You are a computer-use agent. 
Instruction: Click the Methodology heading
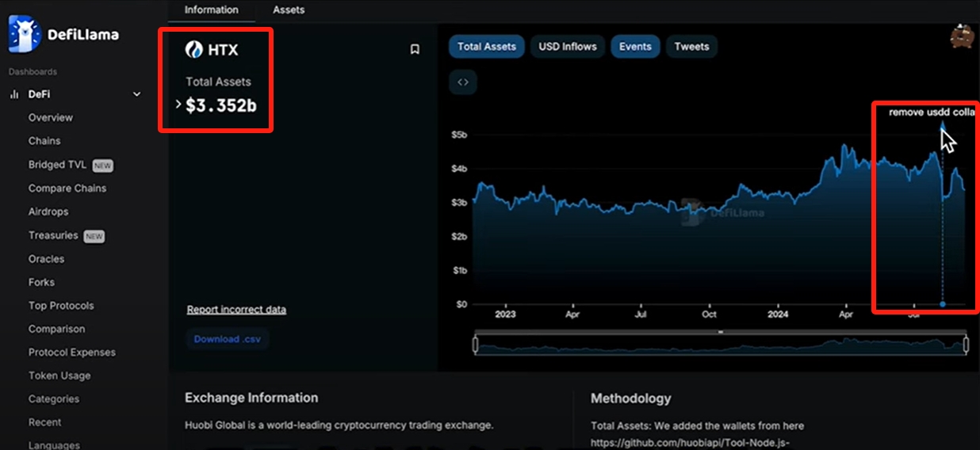tap(630, 399)
